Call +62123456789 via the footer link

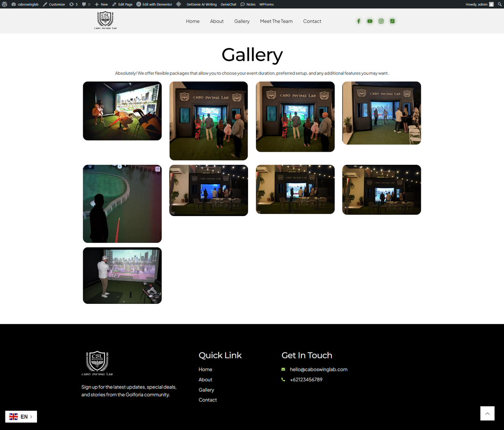(x=306, y=380)
